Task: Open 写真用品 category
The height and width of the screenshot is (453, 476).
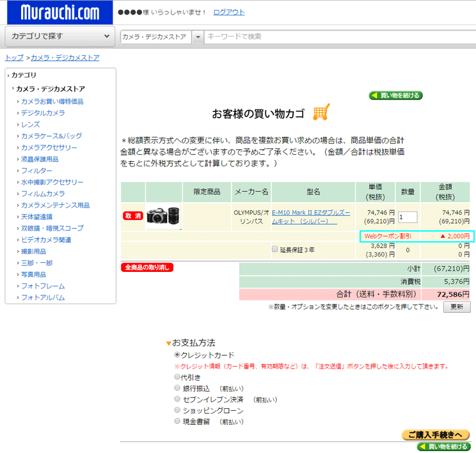Action: pyautogui.click(x=33, y=274)
